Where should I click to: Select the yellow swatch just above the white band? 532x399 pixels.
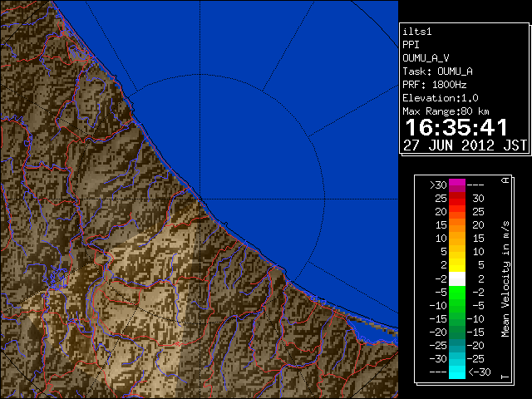click(x=457, y=265)
